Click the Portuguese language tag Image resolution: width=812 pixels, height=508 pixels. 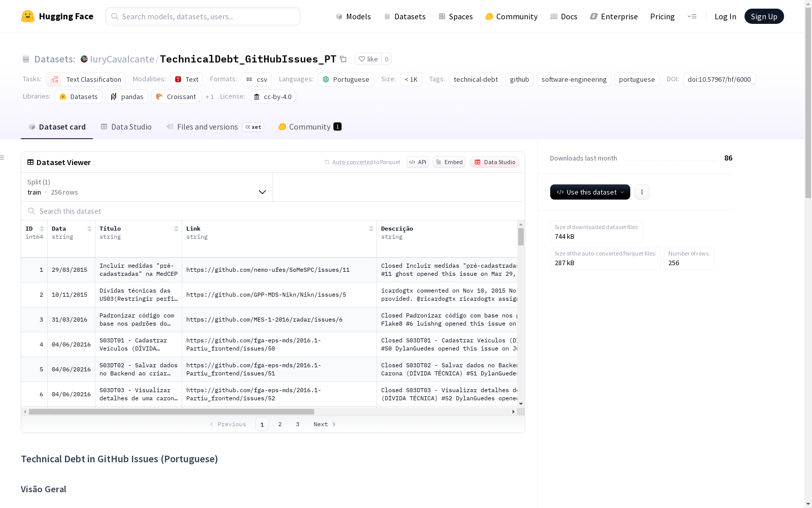pyautogui.click(x=346, y=79)
